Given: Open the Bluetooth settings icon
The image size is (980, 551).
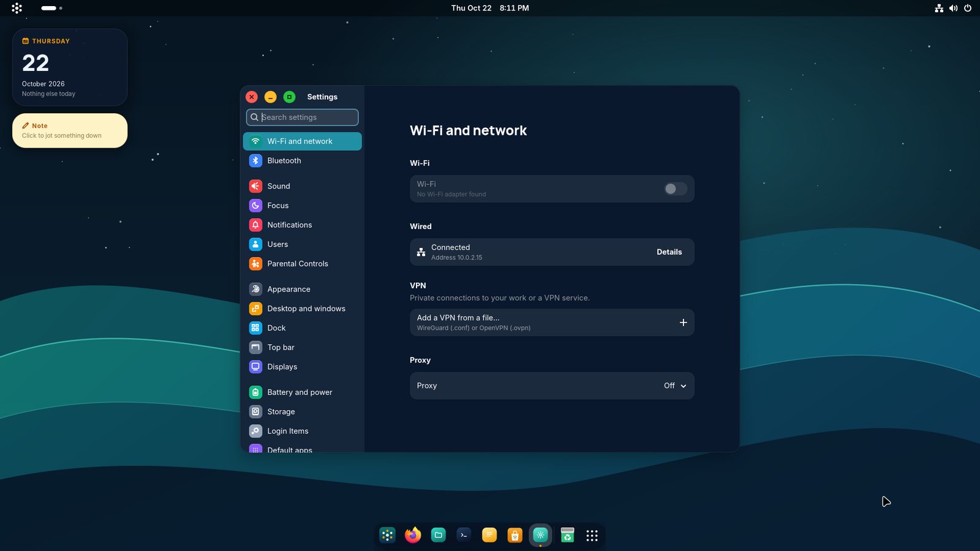Looking at the screenshot, I should (x=255, y=160).
